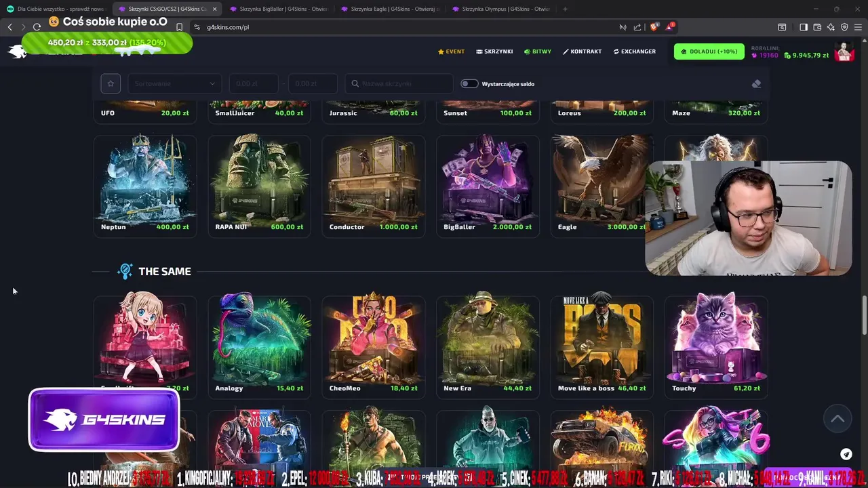Click the Jurassic case label

(x=343, y=113)
